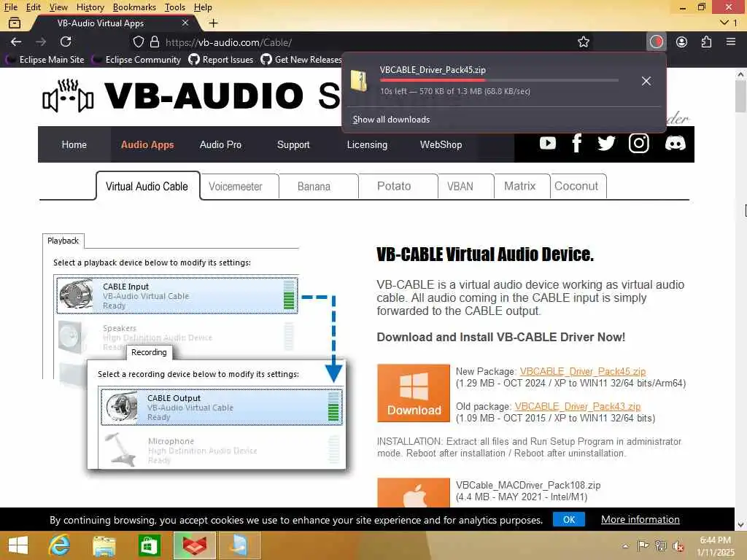Select Audio Pro in navigation bar
Viewport: 747px width, 560px height.
pyautogui.click(x=220, y=145)
